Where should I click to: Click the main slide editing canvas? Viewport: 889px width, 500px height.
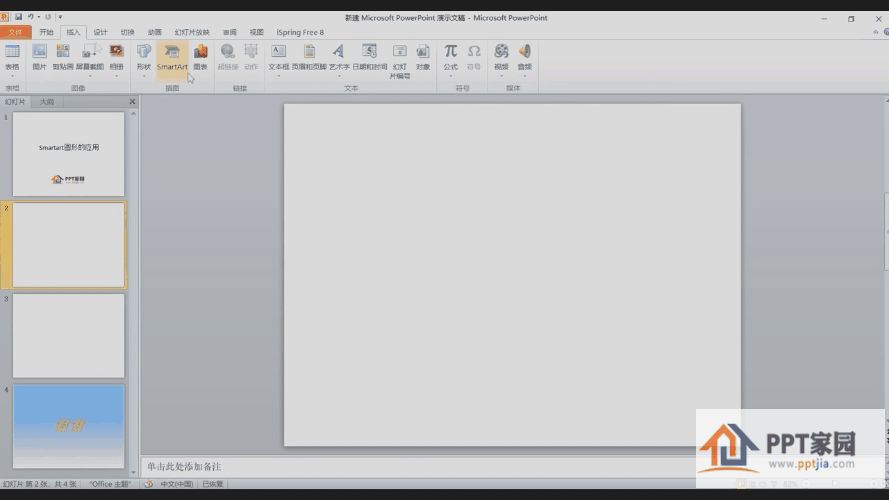point(513,275)
